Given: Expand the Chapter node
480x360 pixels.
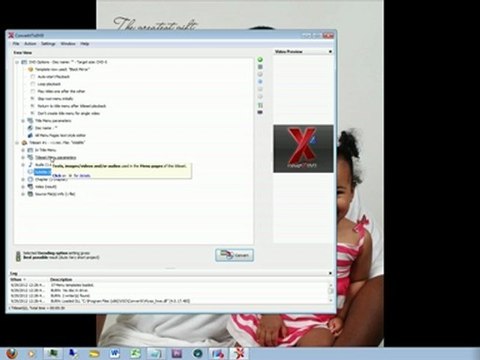Looking at the screenshot, I should (23, 179).
